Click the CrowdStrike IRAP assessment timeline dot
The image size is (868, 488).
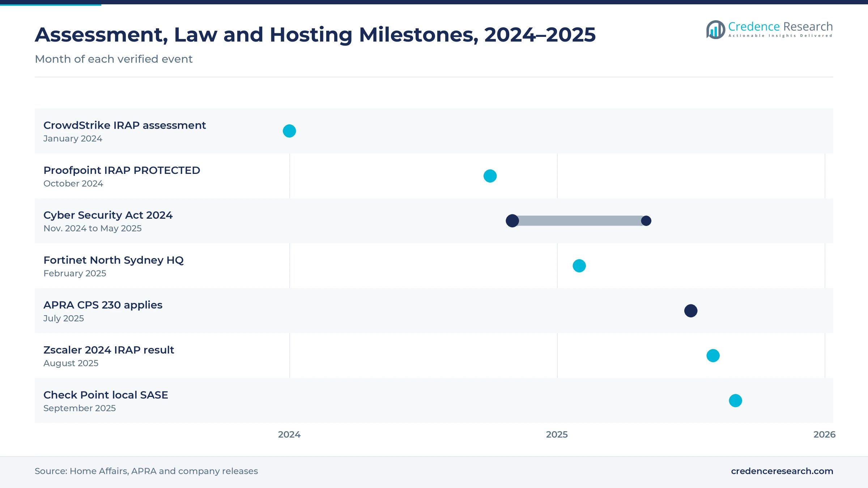coord(289,131)
